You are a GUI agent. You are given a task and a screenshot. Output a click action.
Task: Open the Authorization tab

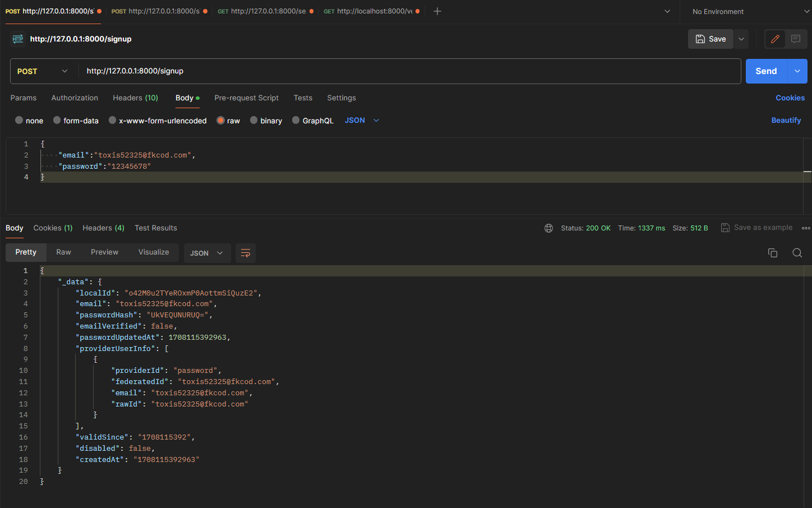click(75, 98)
